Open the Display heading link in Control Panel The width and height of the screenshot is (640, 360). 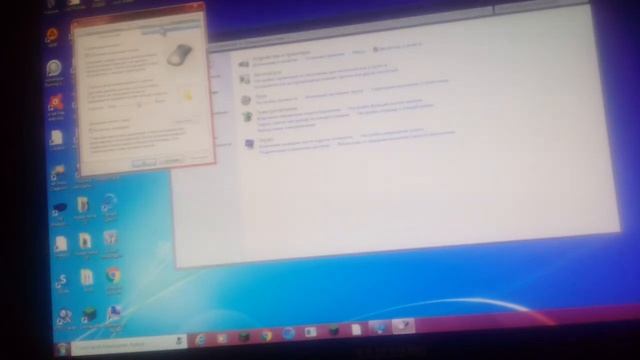point(266,139)
